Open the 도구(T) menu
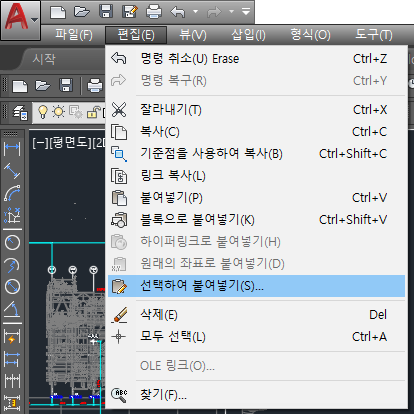Image resolution: width=414 pixels, height=414 pixels. tap(374, 35)
